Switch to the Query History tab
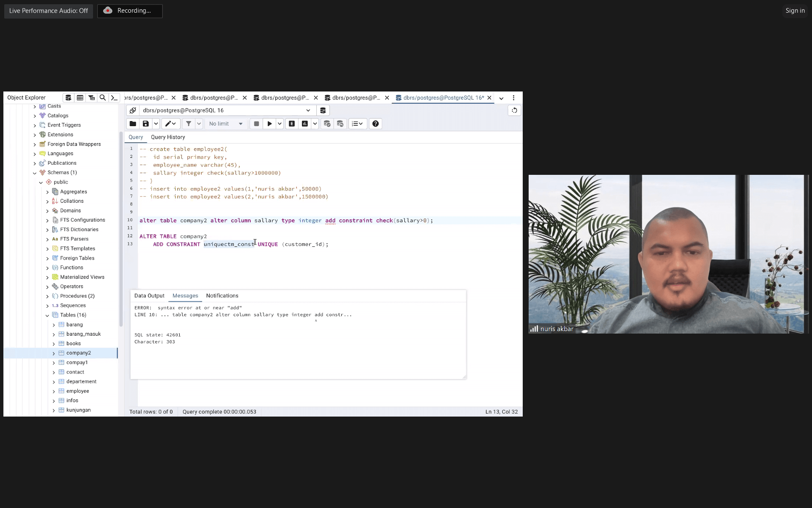Viewport: 812px width, 508px height. tap(168, 137)
